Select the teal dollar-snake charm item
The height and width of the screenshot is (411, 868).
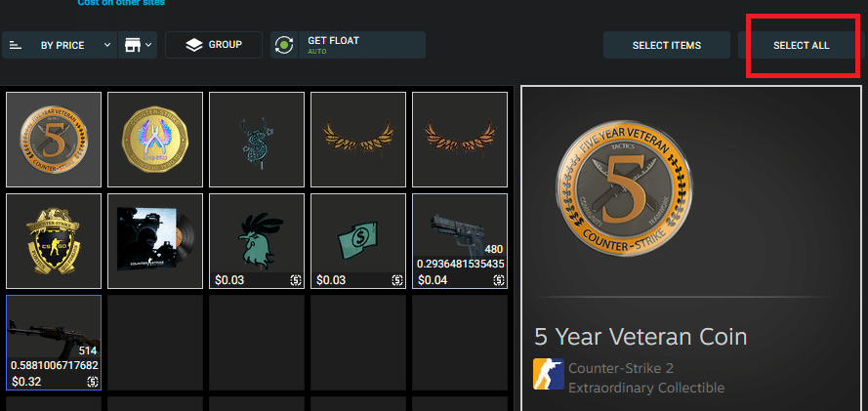(257, 140)
